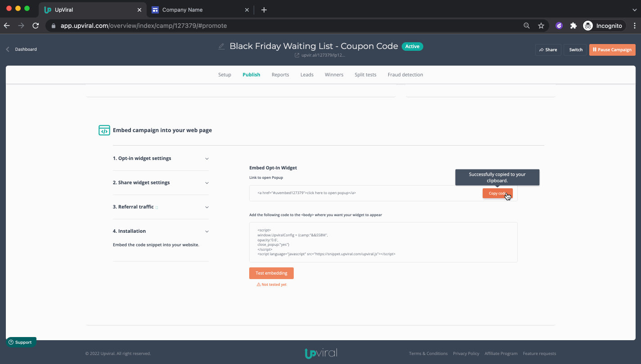
Task: Click the purple extension icon in toolbar
Action: click(x=559, y=26)
